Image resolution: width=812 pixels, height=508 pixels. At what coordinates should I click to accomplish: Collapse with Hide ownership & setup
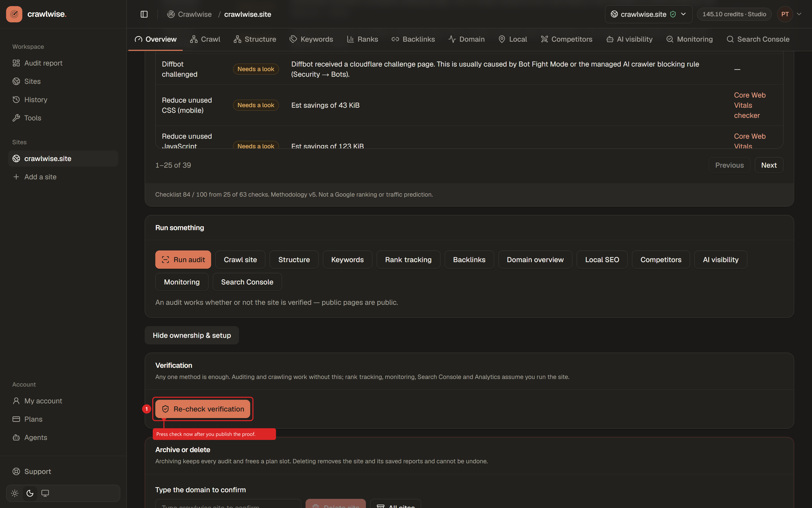(192, 335)
